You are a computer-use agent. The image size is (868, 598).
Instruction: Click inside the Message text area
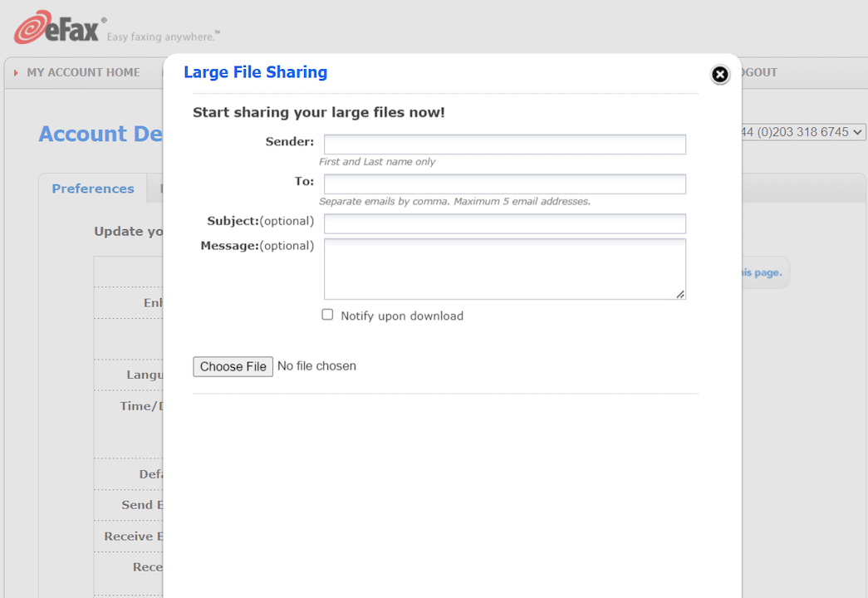(504, 266)
